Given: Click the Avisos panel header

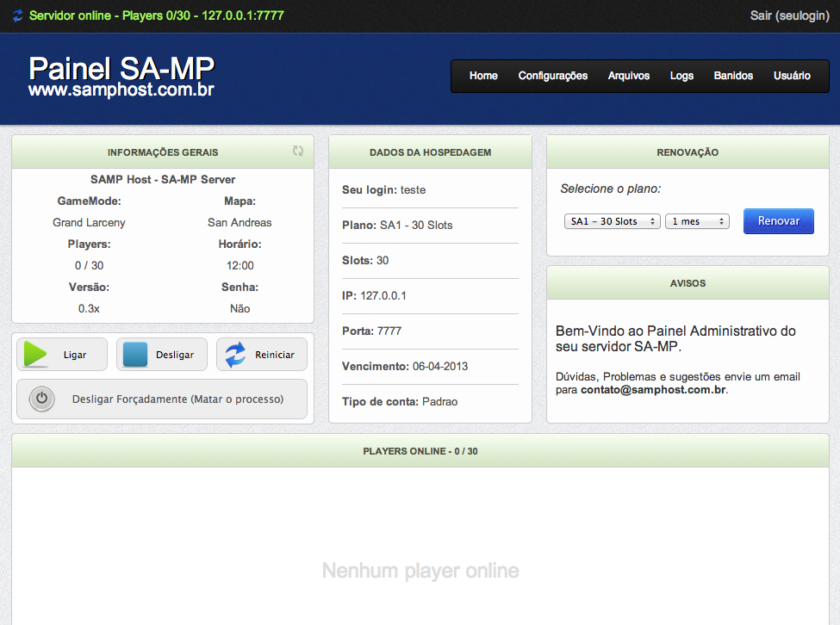Looking at the screenshot, I should (x=688, y=283).
